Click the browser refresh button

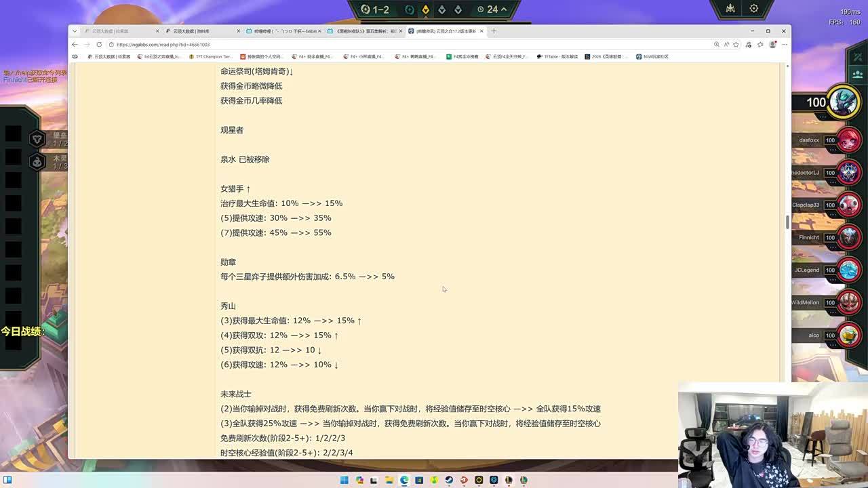coord(99,45)
